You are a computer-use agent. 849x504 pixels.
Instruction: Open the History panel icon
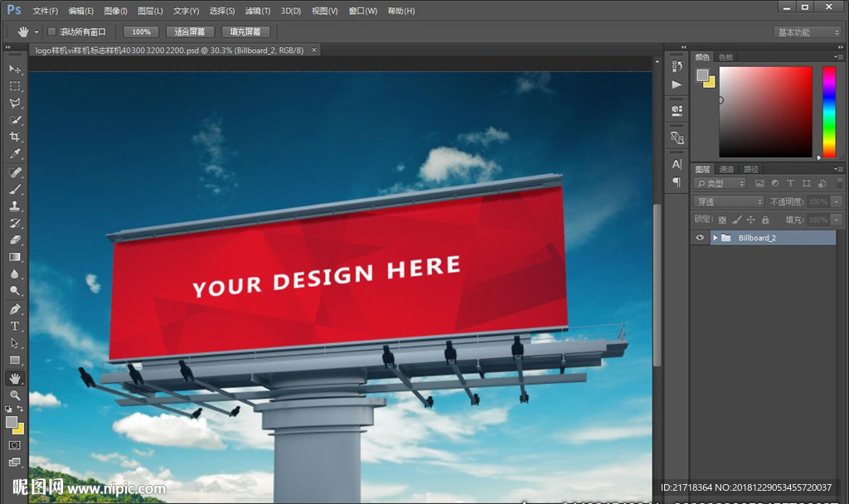tap(677, 66)
